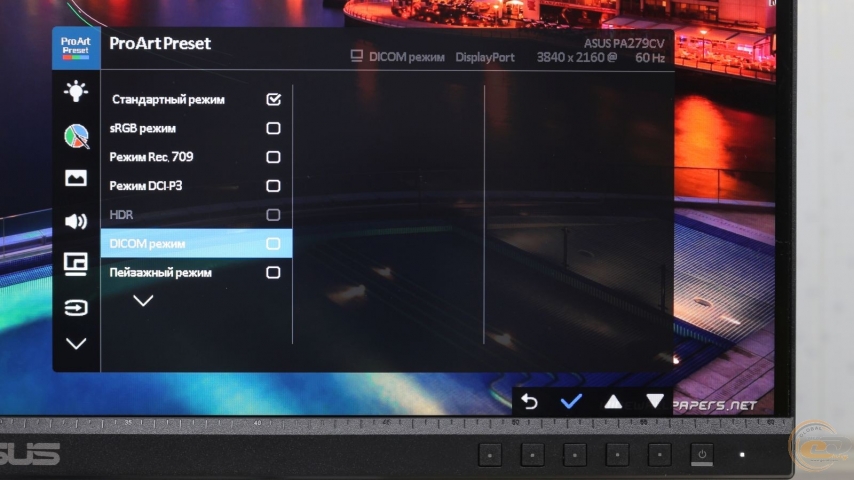The width and height of the screenshot is (854, 480).
Task: Show more presets below Пейзажный режим
Action: coord(143,301)
